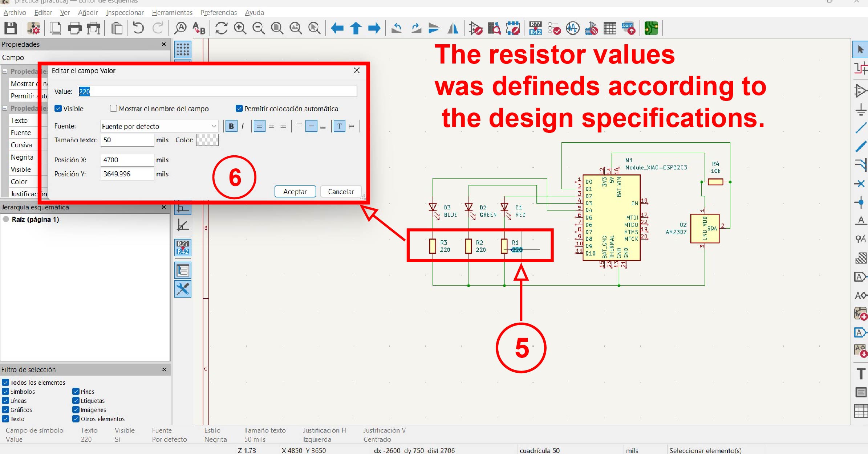868x454 pixels.
Task: Click the Color swatch in dialog
Action: (207, 140)
